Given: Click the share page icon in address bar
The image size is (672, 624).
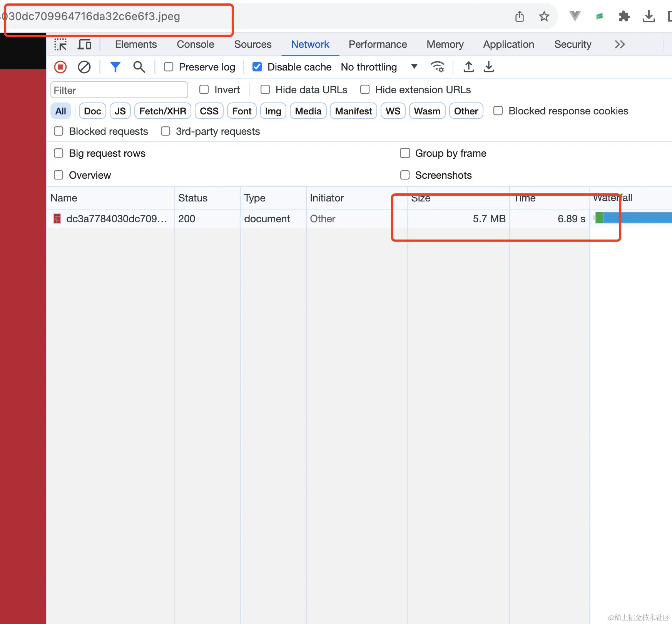Looking at the screenshot, I should click(520, 16).
